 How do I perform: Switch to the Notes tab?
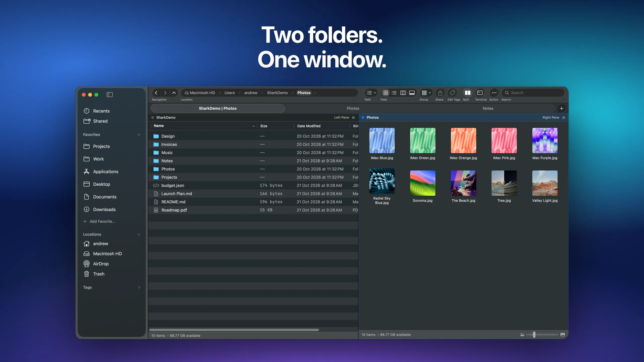coord(488,108)
